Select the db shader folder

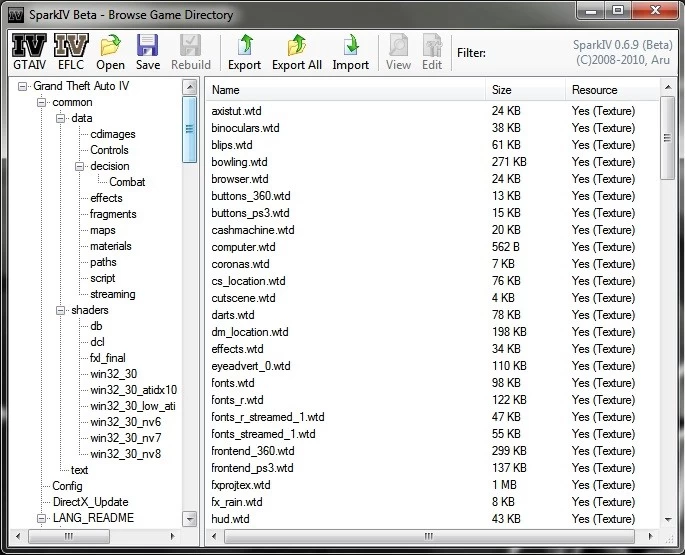pyautogui.click(x=96, y=326)
